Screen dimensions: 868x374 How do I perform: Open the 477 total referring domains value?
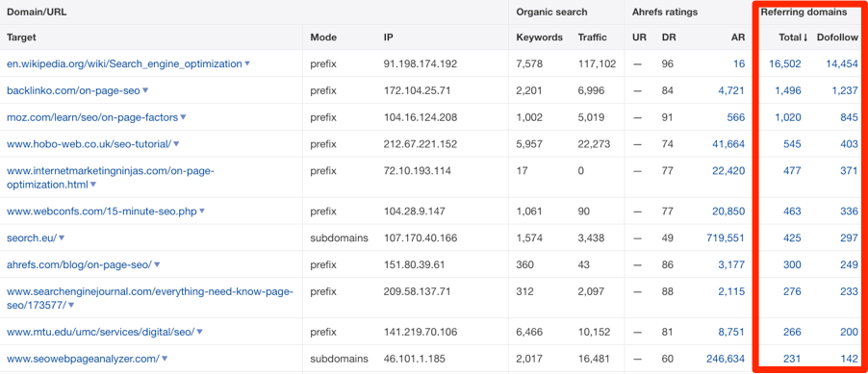(x=792, y=171)
